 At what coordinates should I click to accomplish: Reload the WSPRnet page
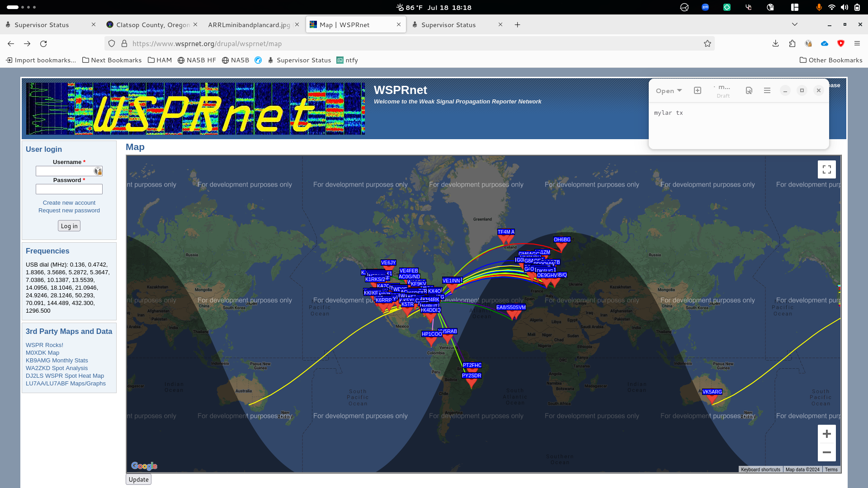pos(43,43)
